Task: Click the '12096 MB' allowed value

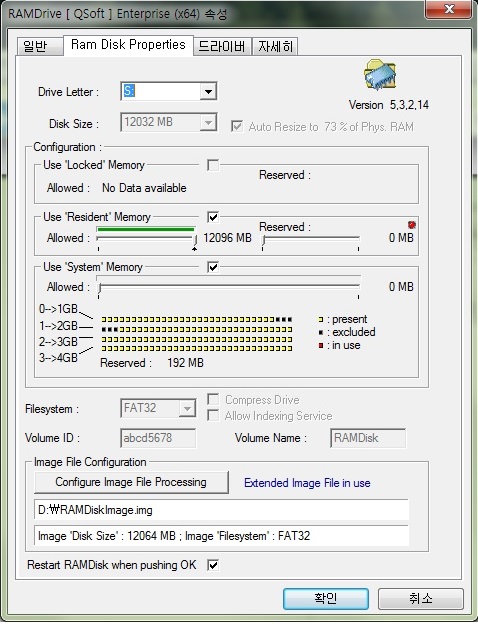Action: [x=227, y=238]
